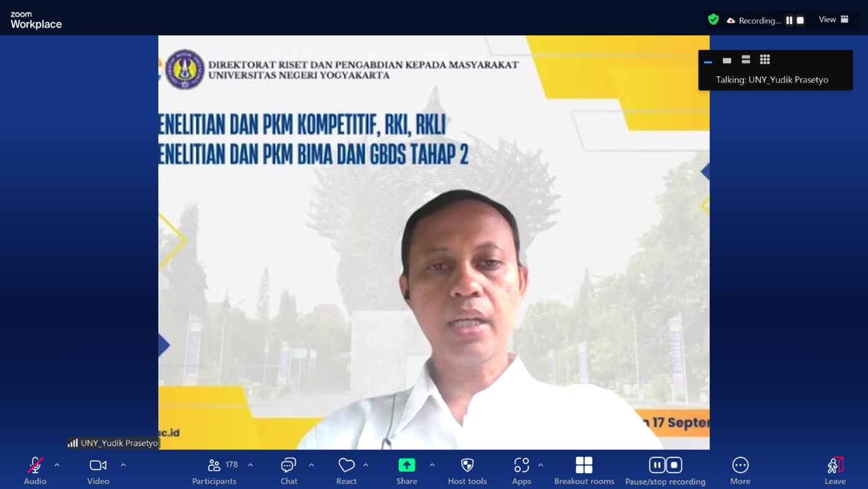Open the View layout menu
Viewport: 868px width, 489px height.
pyautogui.click(x=833, y=20)
